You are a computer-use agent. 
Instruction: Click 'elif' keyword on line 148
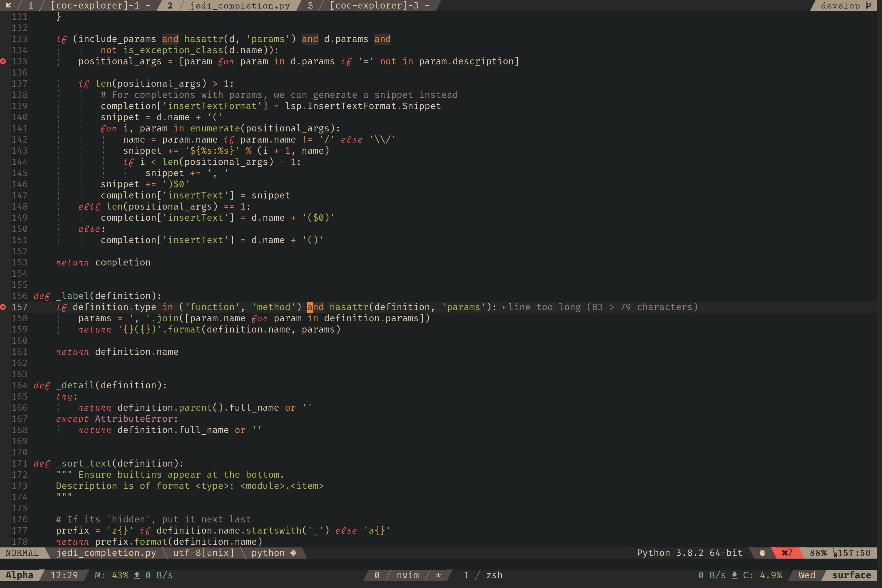coord(89,207)
